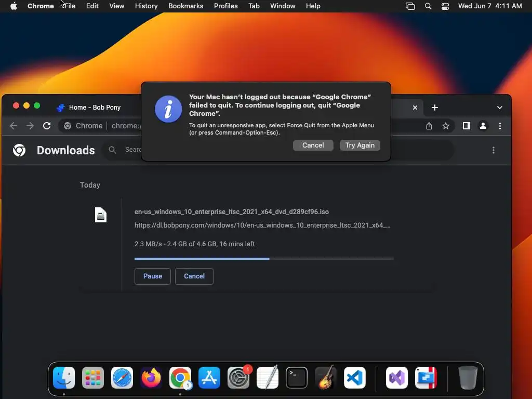The width and height of the screenshot is (532, 399).
Task: Click the info icon in the logout dialog
Action: point(169,109)
